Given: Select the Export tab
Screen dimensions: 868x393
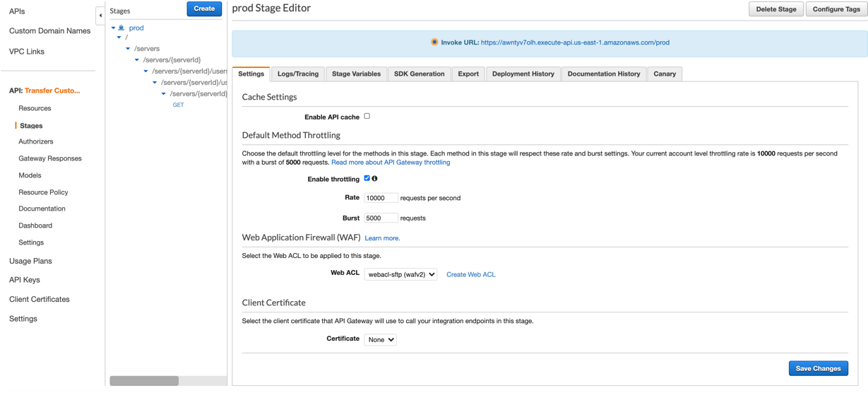Looking at the screenshot, I should (468, 74).
